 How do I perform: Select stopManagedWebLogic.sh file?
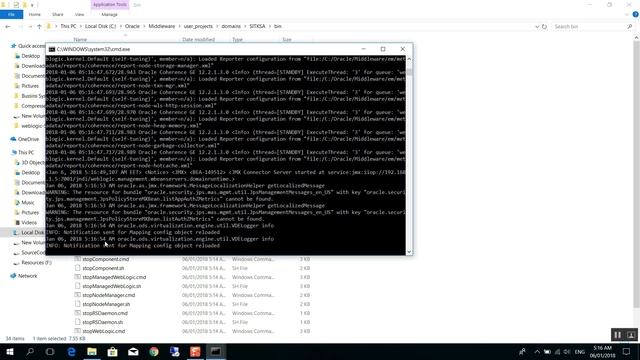tap(111, 286)
